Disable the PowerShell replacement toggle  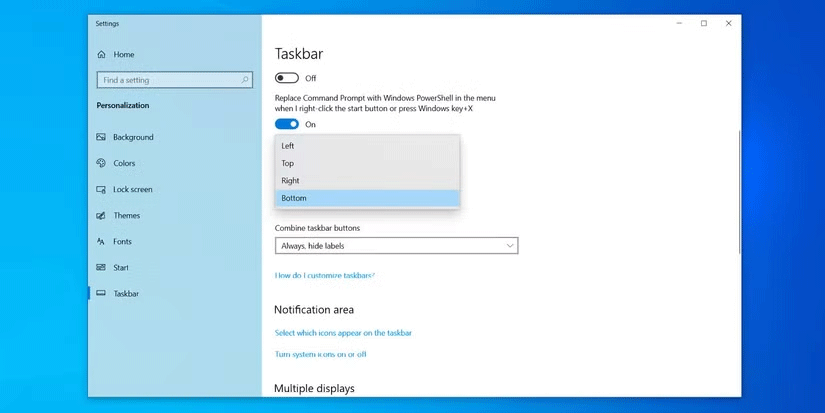(x=287, y=124)
